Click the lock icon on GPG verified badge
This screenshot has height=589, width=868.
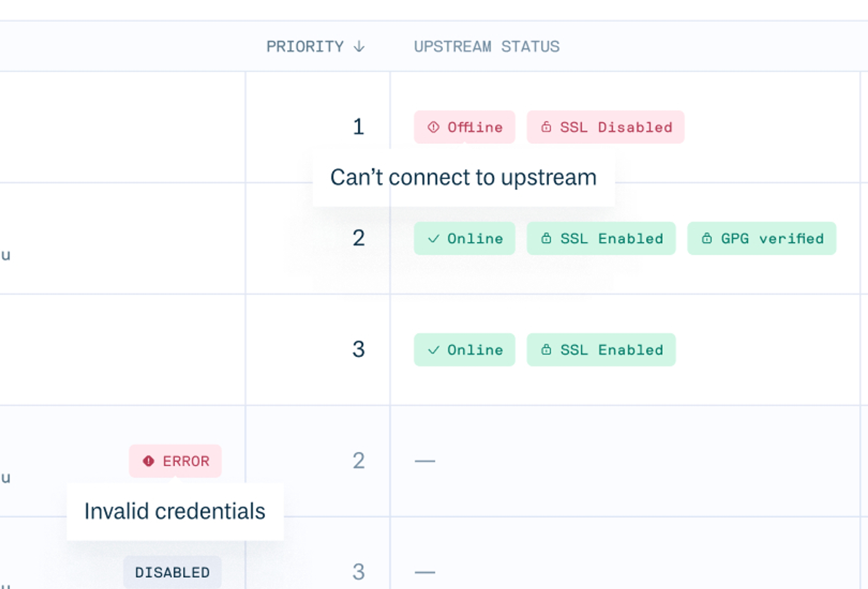[x=707, y=239]
